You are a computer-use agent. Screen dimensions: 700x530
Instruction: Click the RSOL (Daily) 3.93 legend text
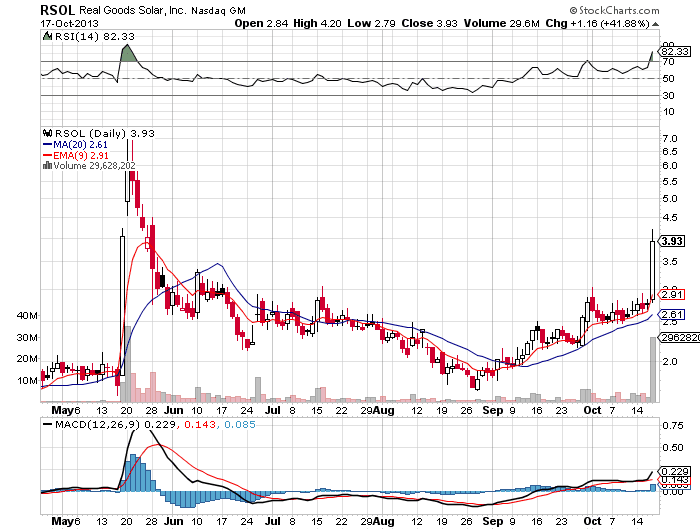(104, 134)
